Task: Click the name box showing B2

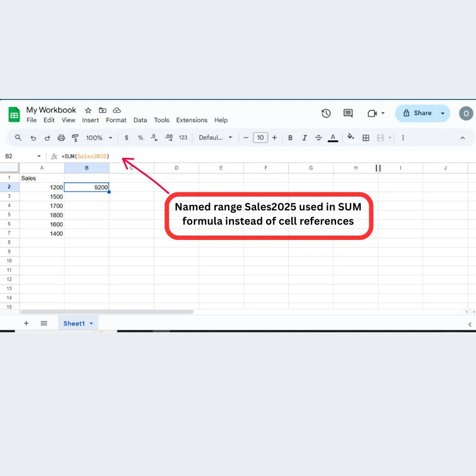Action: pos(19,156)
